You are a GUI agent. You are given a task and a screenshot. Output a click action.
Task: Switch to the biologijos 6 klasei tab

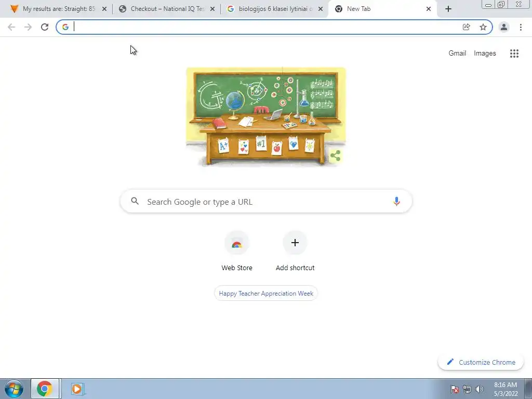click(x=274, y=9)
